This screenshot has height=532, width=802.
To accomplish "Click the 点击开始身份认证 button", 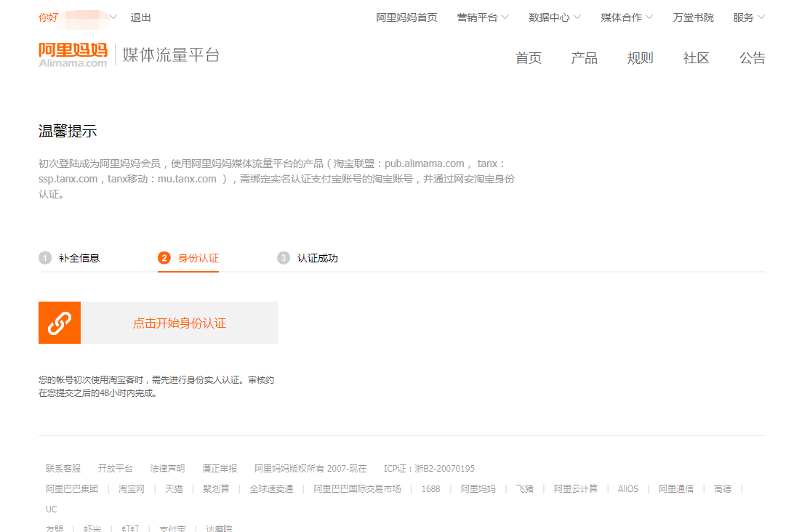I will (179, 323).
